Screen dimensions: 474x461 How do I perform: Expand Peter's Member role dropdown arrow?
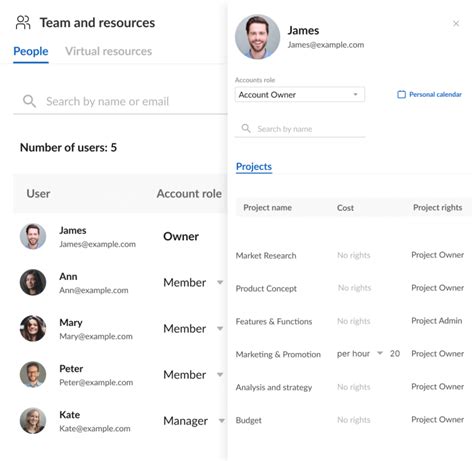pos(220,374)
